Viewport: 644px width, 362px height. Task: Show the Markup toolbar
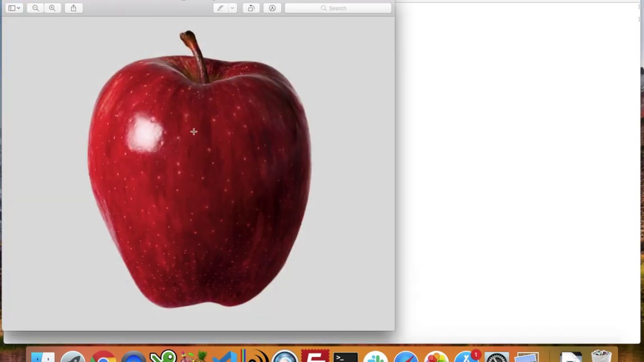coord(272,8)
